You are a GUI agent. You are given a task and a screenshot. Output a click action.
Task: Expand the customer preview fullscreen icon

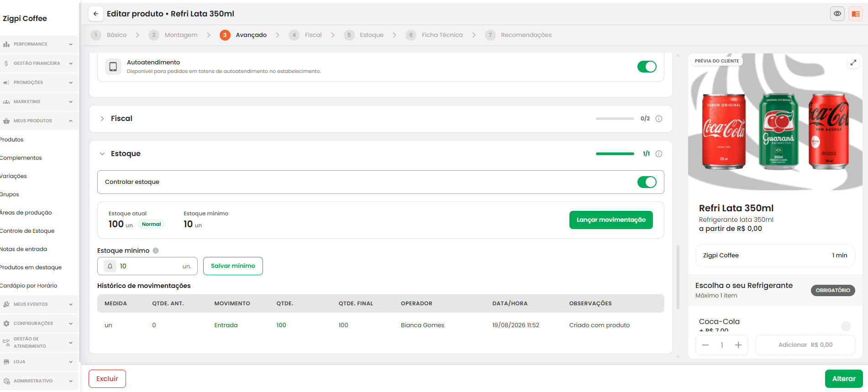(853, 63)
